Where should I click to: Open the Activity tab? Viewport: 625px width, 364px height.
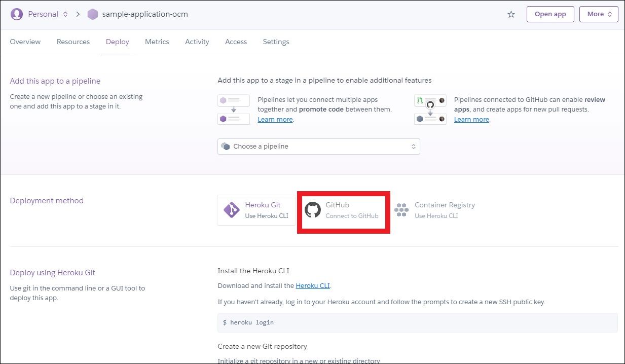point(197,42)
